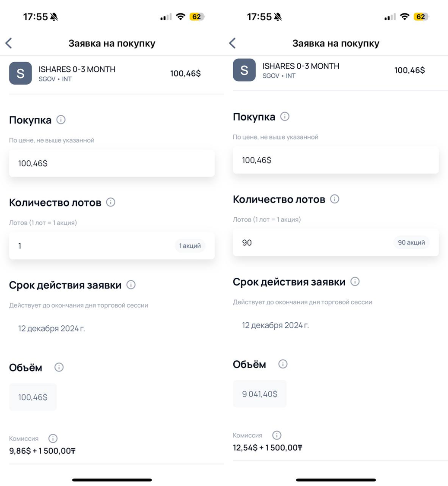Image resolution: width=448 pixels, height=486 pixels.
Task: Tap the back arrow on the left order screen
Action: (x=9, y=43)
